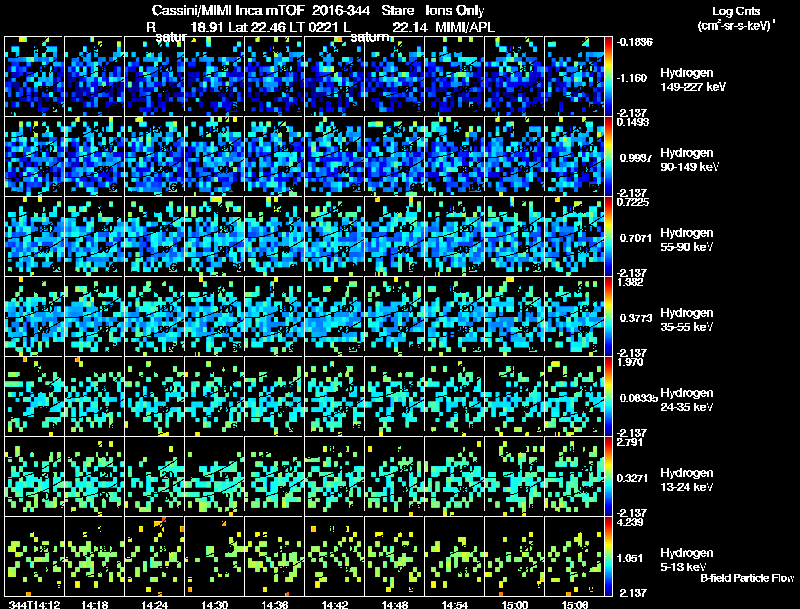Image resolution: width=800 pixels, height=609 pixels.
Task: Click the "0.06335" colorbar value
Action: tap(638, 398)
